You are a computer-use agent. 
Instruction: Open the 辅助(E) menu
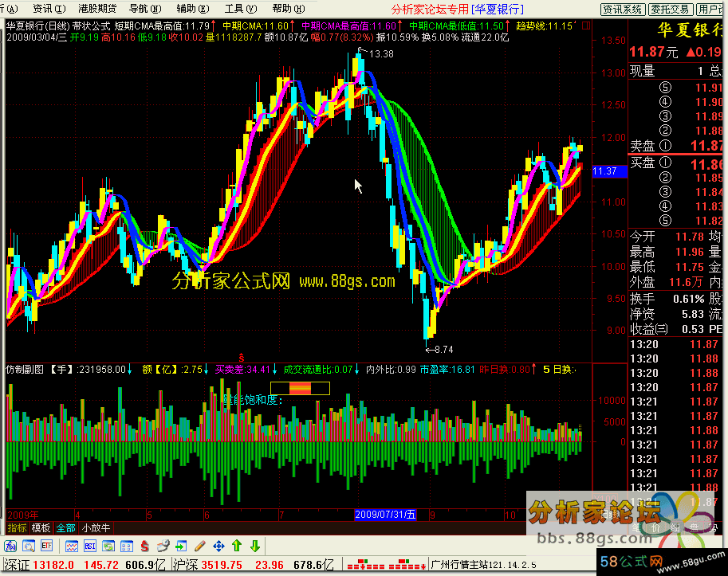193,8
